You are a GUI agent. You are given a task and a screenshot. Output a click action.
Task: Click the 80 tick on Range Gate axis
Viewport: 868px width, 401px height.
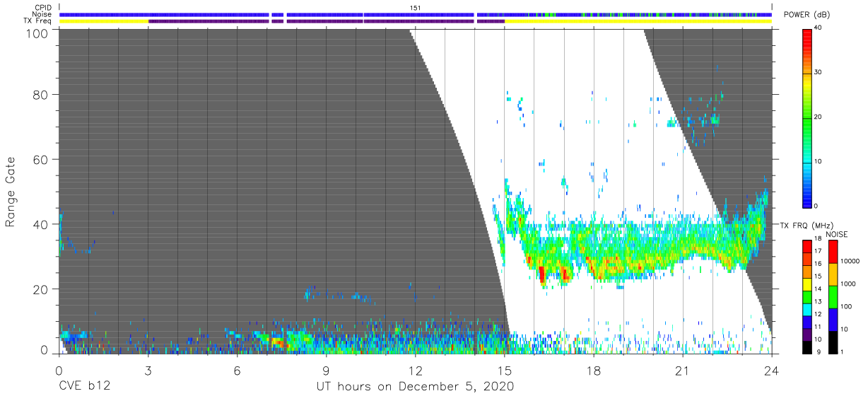pos(42,95)
